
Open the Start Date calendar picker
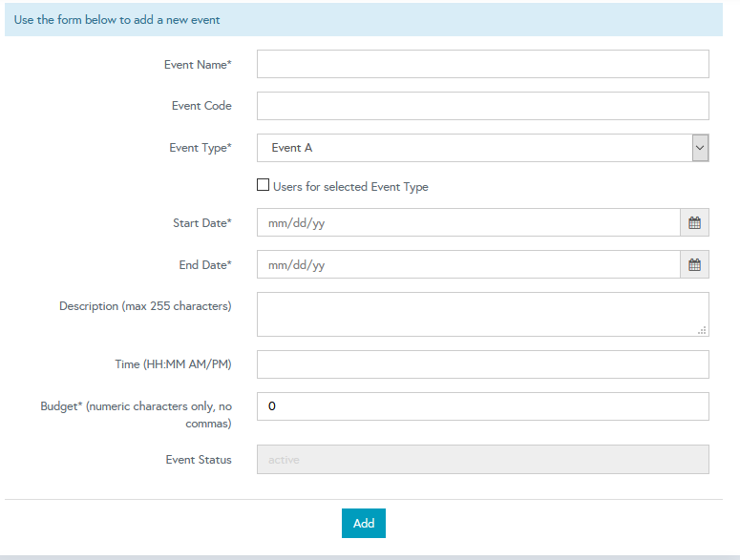click(695, 223)
